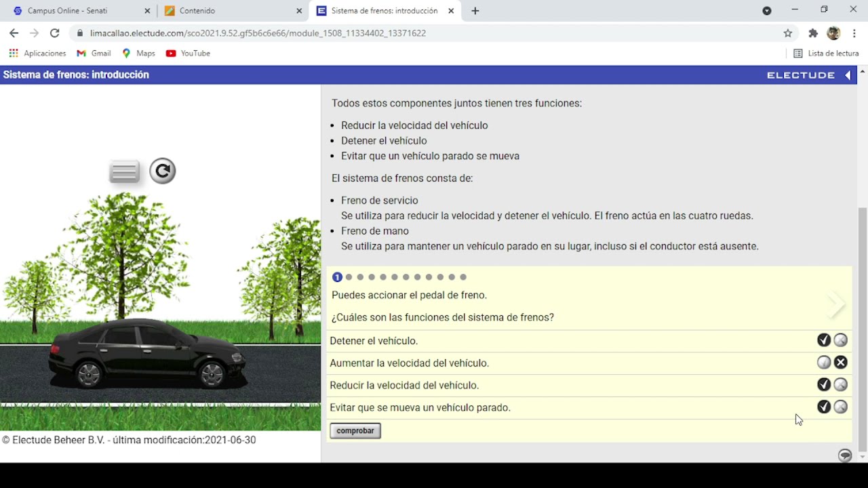This screenshot has height=488, width=868.
Task: Open the browser extensions puzzle icon
Action: 813,33
